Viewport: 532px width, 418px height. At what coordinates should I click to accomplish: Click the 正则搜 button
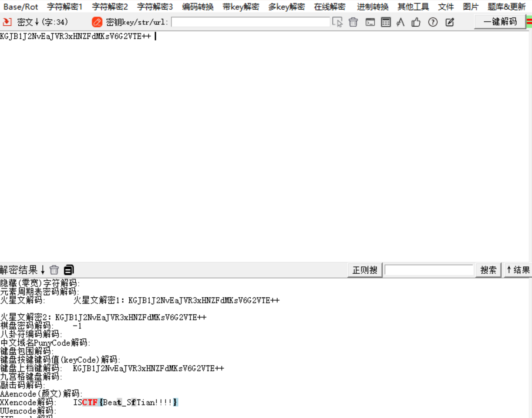365,270
